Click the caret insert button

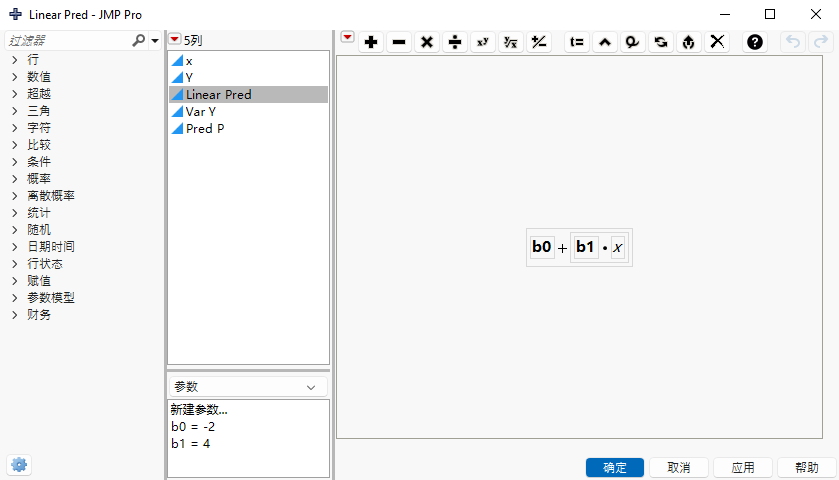tap(605, 42)
